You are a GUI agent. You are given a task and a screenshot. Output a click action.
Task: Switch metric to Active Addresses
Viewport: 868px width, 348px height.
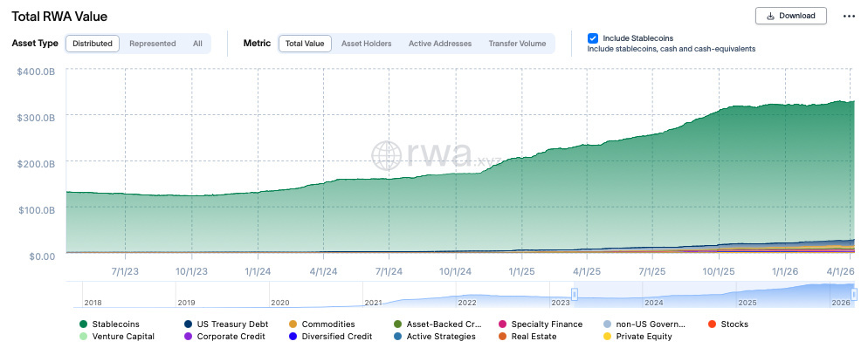(x=440, y=44)
